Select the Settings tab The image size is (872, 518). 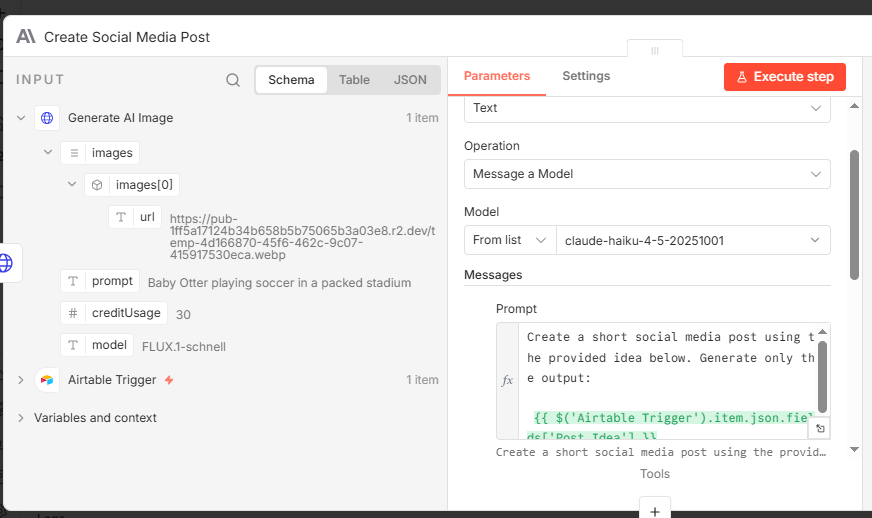[586, 76]
